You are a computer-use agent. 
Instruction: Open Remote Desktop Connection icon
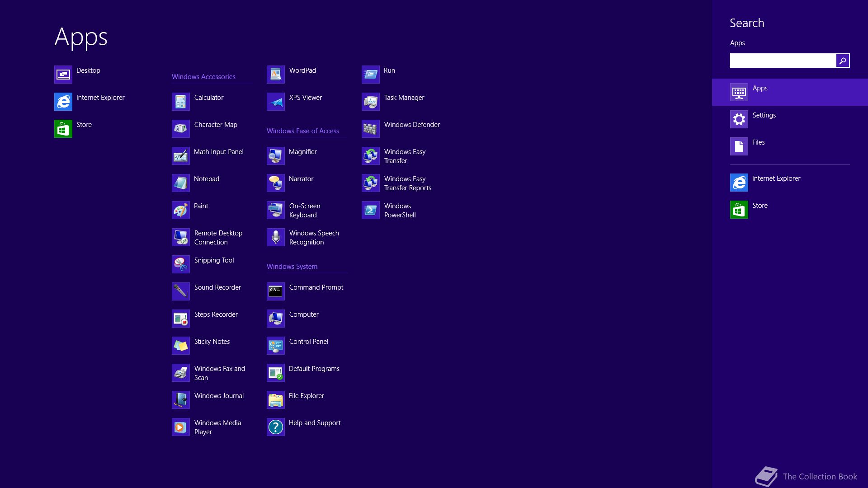tap(181, 237)
